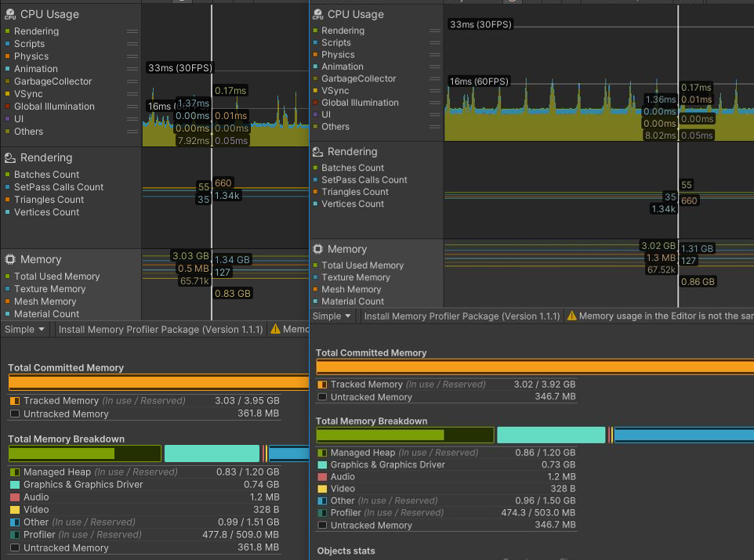The image size is (754, 560).
Task: Open the Simple view dropdown in left profiler
Action: click(x=25, y=330)
